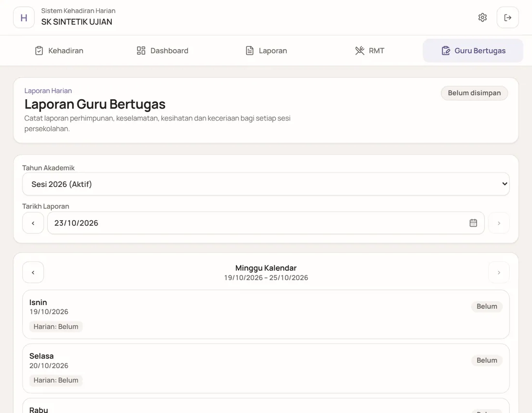532x413 pixels.
Task: Click the Harian: Belum tag under Isnin
Action: pos(56,326)
